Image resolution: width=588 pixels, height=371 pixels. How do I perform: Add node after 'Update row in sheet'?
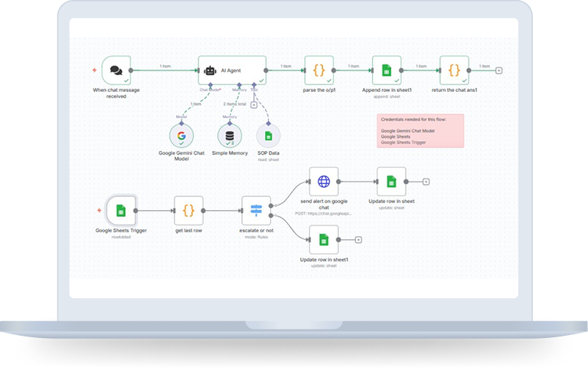click(x=426, y=182)
